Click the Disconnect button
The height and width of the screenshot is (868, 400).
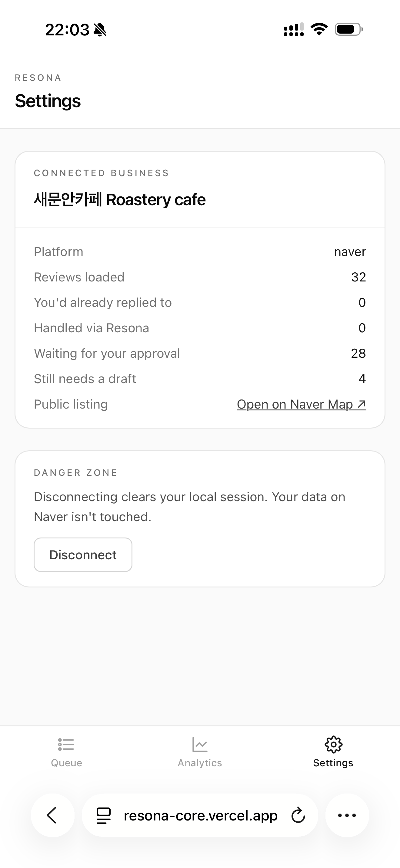tap(83, 555)
